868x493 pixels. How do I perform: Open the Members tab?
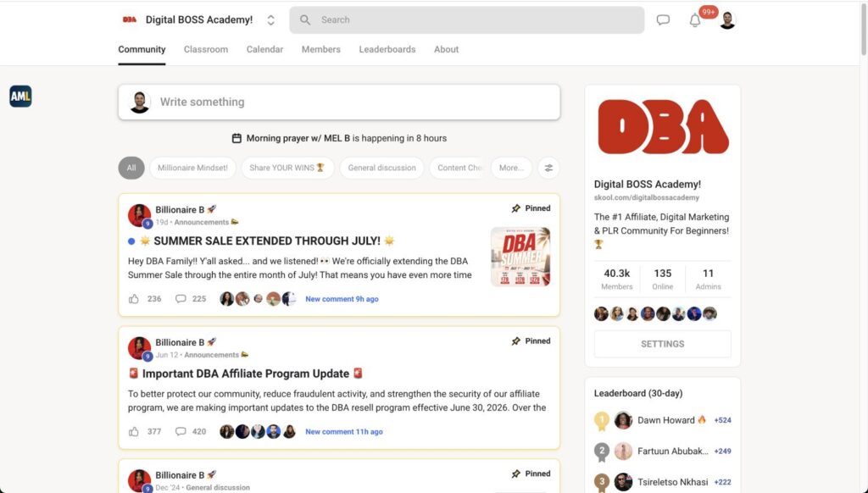pos(321,49)
